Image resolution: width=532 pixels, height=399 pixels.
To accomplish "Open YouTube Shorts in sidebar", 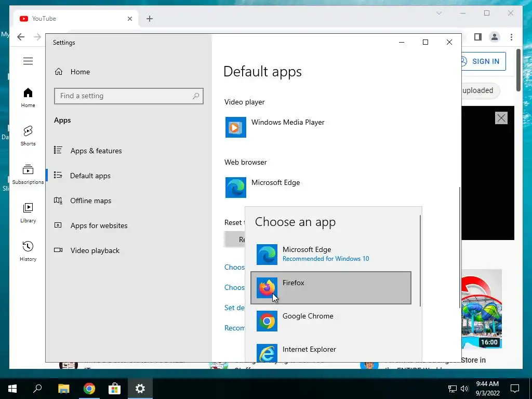I will click(28, 136).
